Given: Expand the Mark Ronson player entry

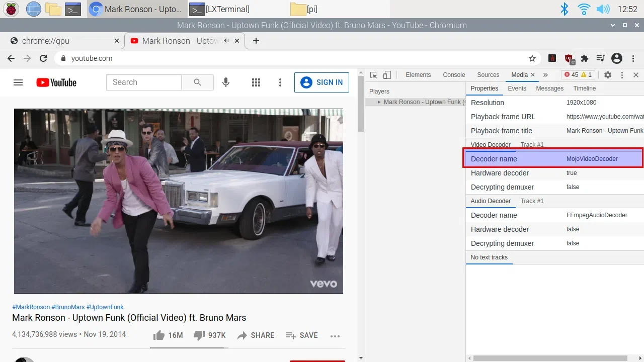Looking at the screenshot, I should point(379,102).
